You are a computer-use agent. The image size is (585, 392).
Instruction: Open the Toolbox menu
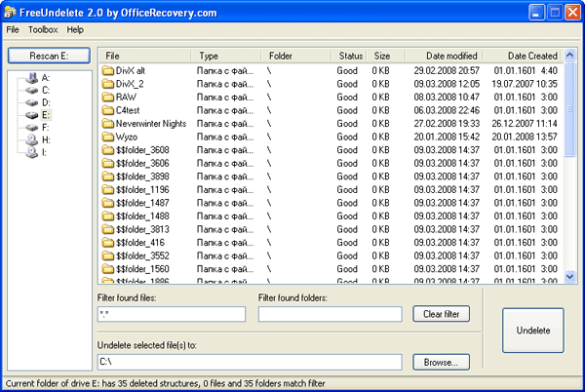(43, 30)
